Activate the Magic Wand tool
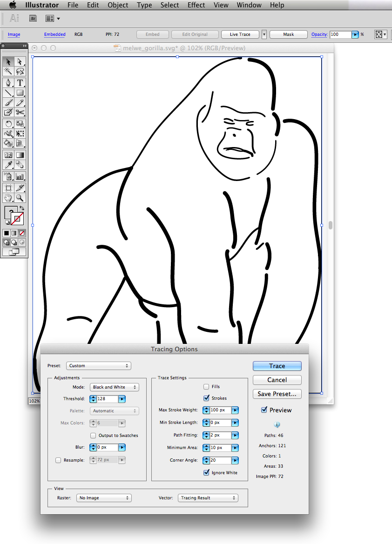 (x=8, y=72)
